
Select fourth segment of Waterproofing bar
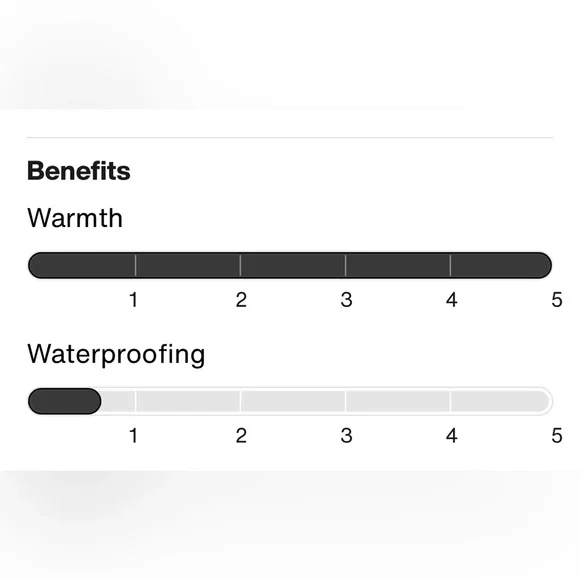[398, 401]
